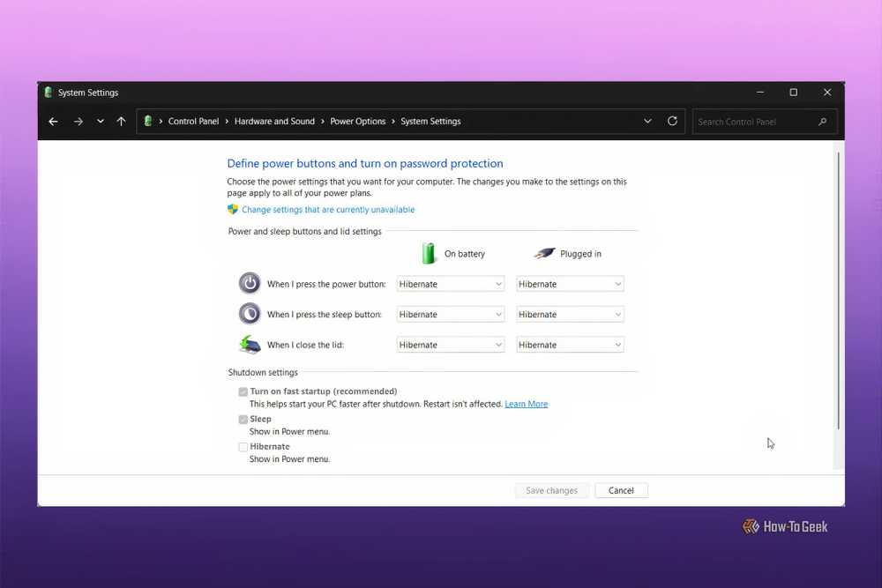Select the System Settings breadcrumb
The width and height of the screenshot is (882, 588).
click(x=431, y=122)
